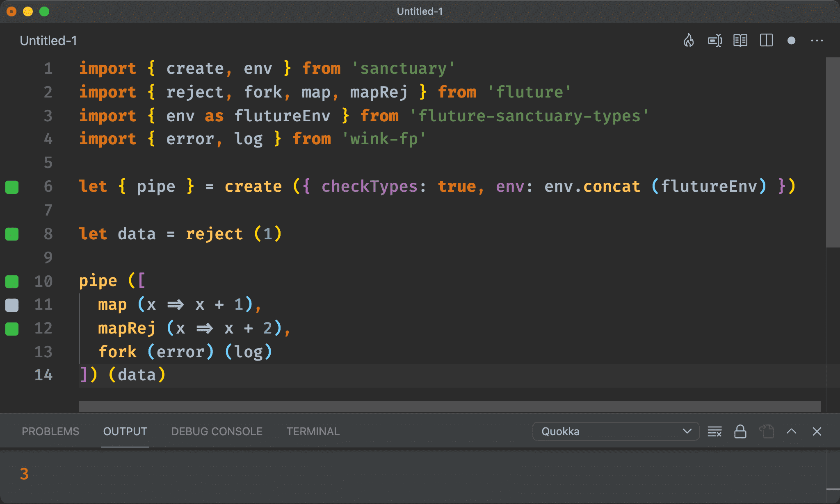Open the preview book icon
840x504 pixels.
[x=740, y=41]
